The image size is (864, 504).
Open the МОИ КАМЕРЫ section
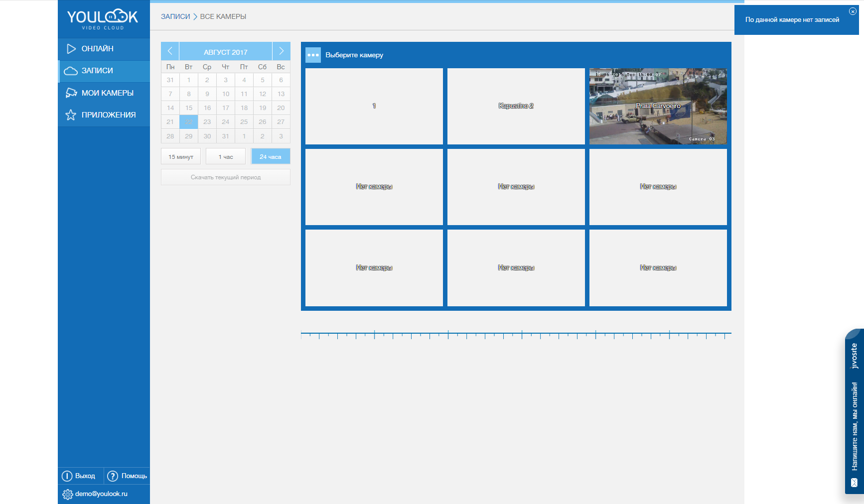click(104, 93)
